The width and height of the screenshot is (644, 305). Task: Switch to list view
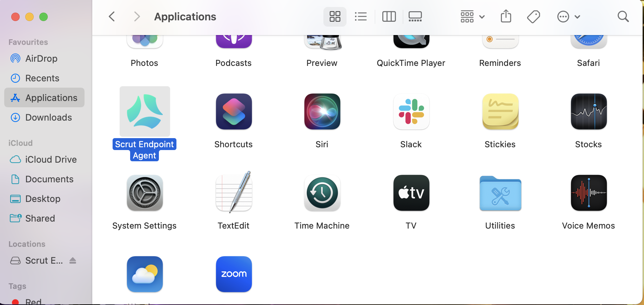click(361, 16)
